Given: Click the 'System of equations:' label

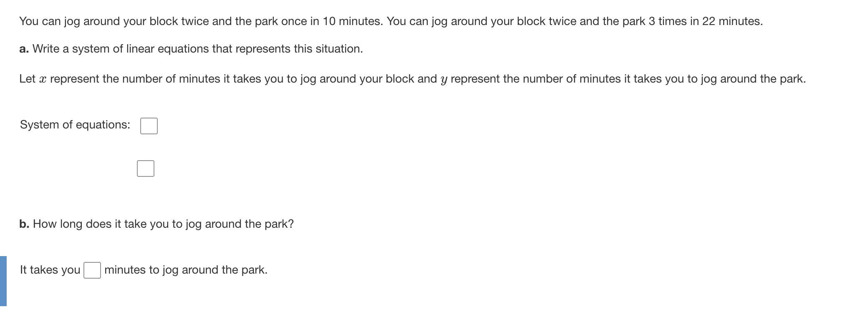Looking at the screenshot, I should pos(75,125).
